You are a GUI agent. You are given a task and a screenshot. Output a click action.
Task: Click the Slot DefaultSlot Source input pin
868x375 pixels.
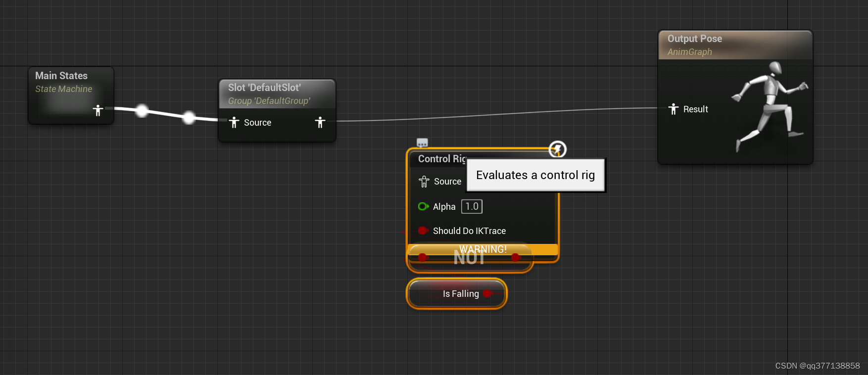pyautogui.click(x=234, y=122)
